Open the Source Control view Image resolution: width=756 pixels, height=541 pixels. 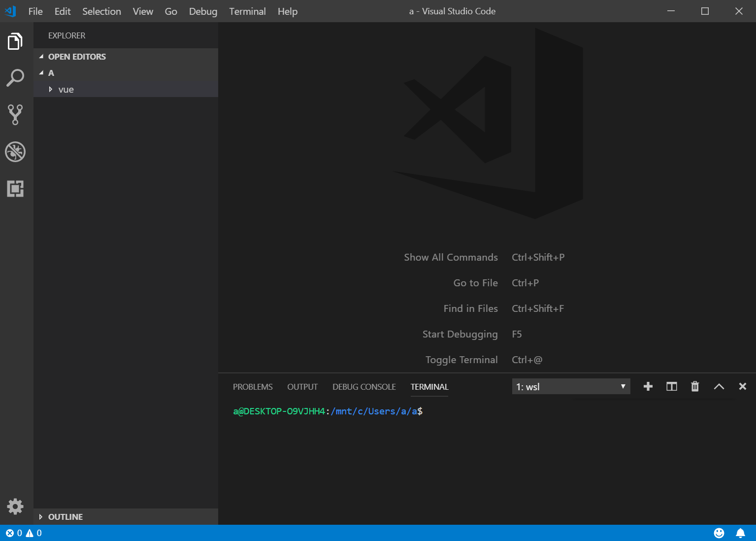click(15, 115)
